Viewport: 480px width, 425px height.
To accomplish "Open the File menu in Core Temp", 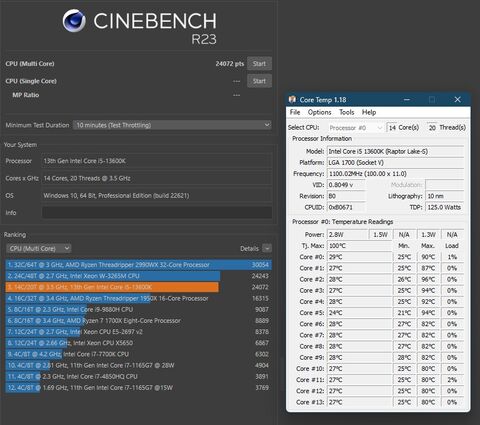I will click(x=295, y=112).
